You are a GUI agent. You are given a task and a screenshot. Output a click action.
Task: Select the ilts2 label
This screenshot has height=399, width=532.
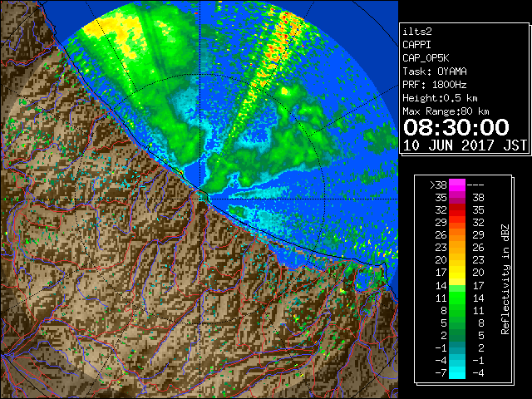pos(417,32)
